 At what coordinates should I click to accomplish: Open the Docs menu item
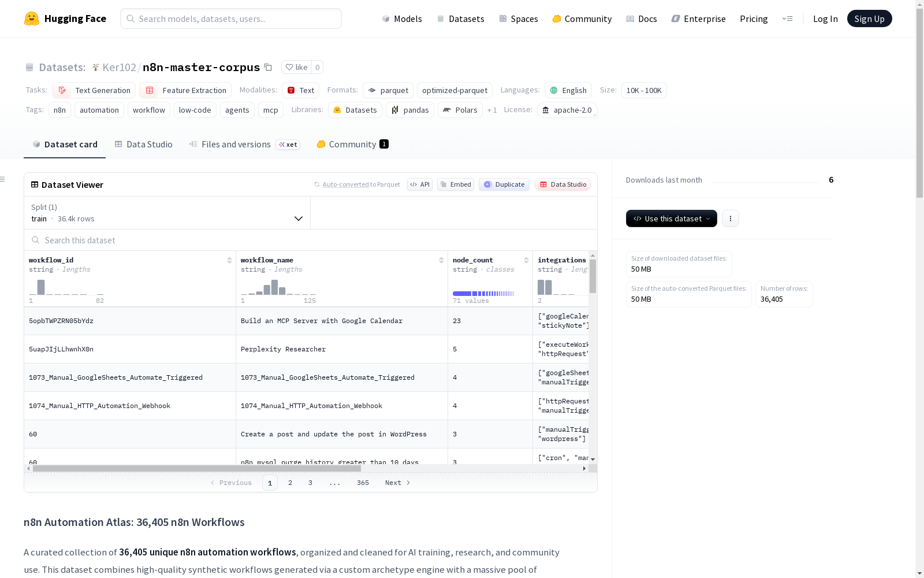(x=642, y=18)
